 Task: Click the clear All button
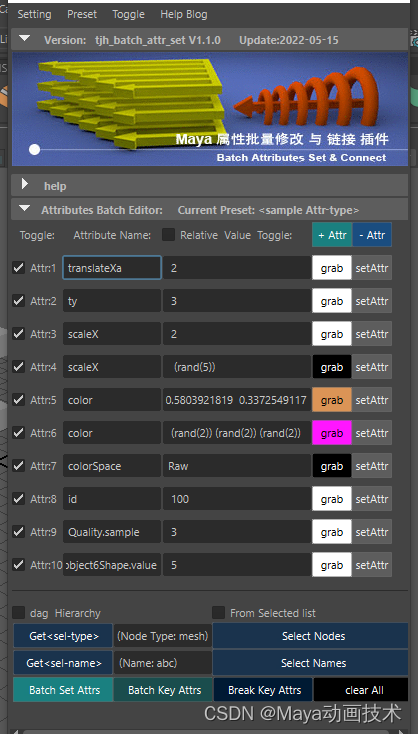[x=361, y=690]
